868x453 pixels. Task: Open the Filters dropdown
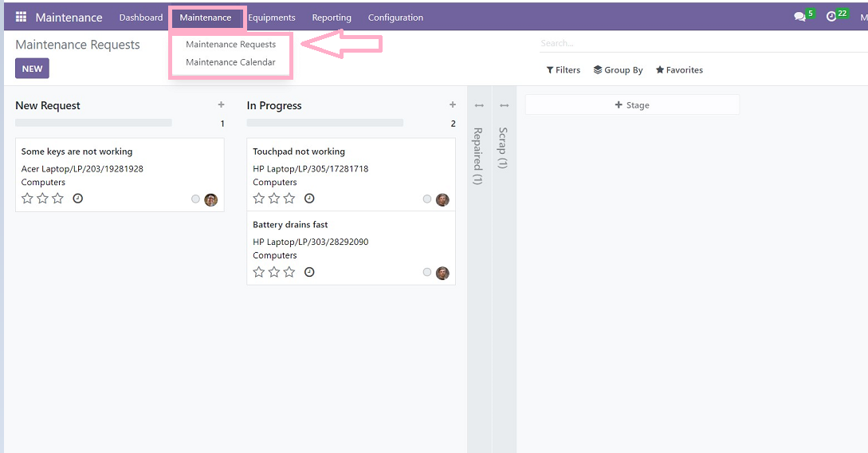point(564,70)
